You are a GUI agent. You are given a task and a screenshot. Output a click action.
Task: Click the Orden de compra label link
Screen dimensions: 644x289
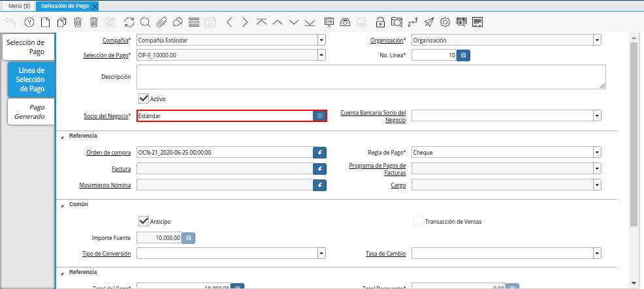pyautogui.click(x=108, y=153)
